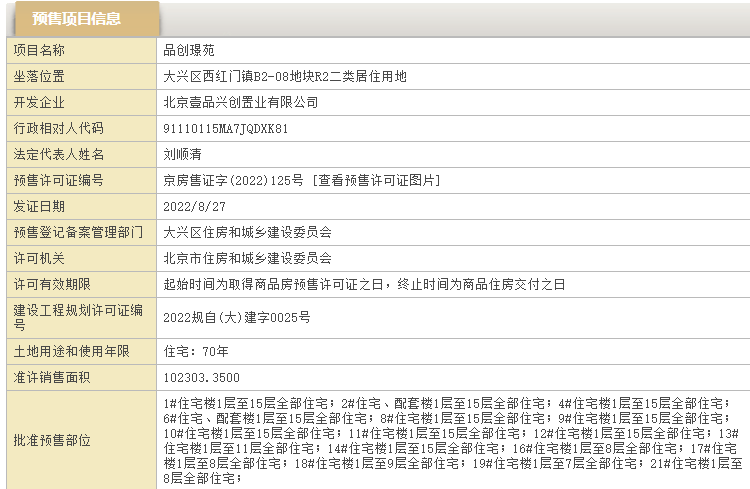Click 北京市住房和城乡建设委员会 authority value

tap(247, 258)
